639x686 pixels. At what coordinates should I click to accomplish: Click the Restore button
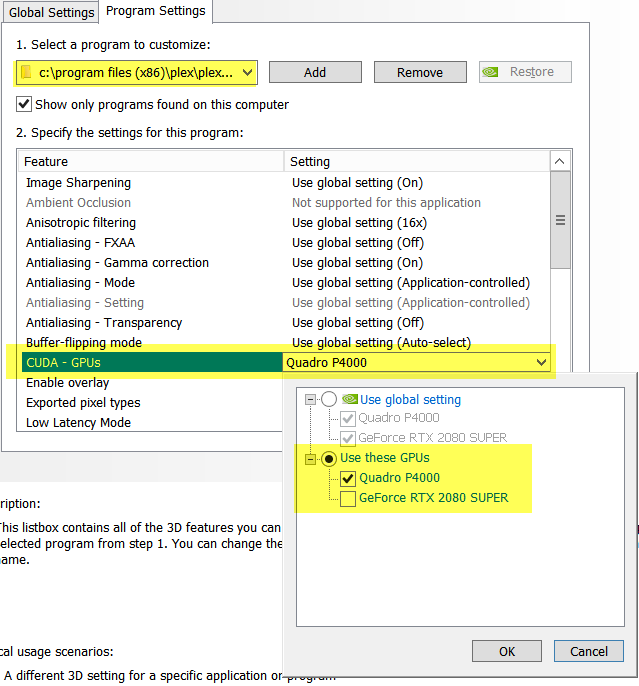tap(525, 72)
